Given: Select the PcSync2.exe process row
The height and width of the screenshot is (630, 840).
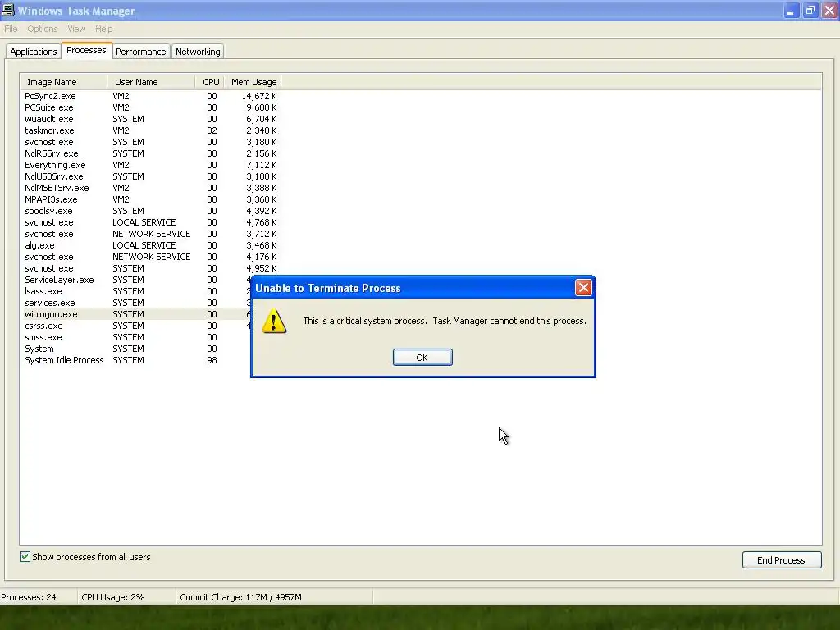Looking at the screenshot, I should [151, 96].
